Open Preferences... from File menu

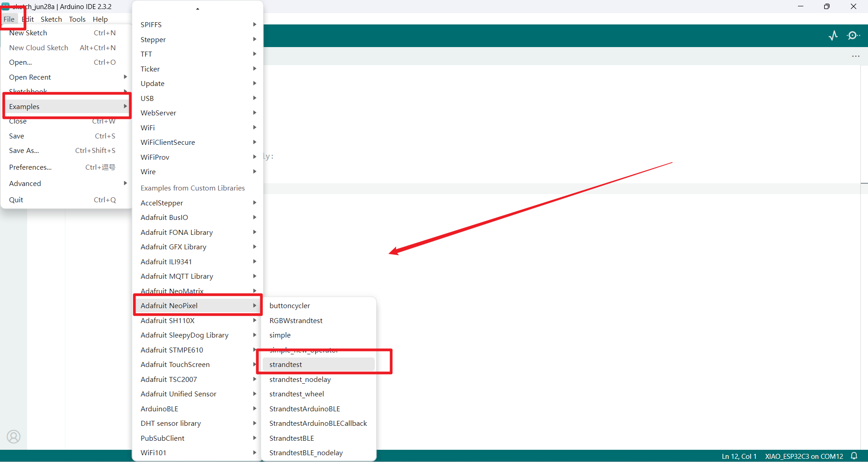pyautogui.click(x=66, y=167)
